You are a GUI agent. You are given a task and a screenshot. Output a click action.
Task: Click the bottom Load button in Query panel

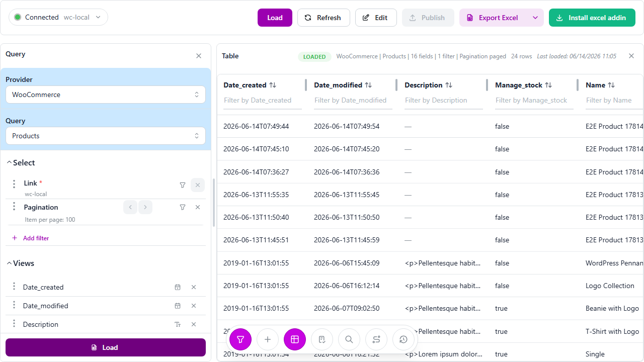coord(106,347)
